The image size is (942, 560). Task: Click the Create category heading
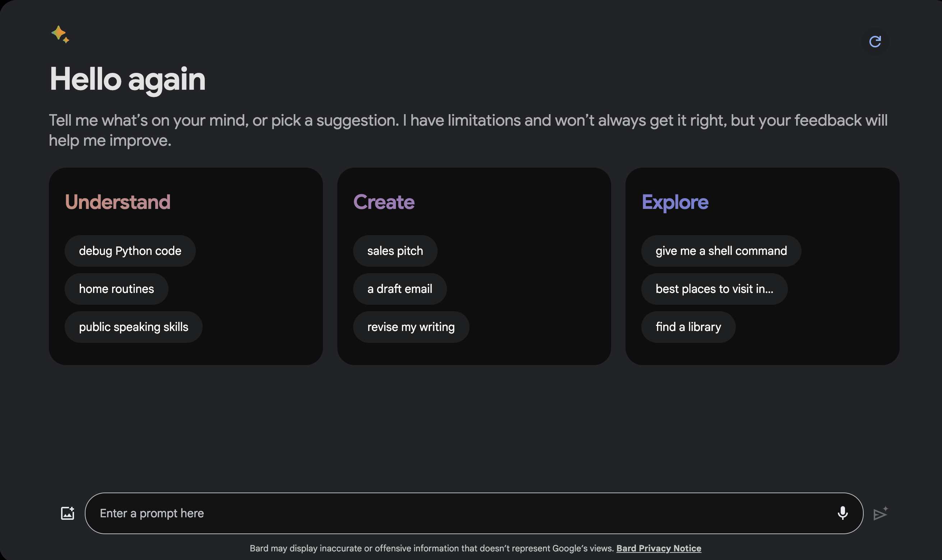pos(384,202)
